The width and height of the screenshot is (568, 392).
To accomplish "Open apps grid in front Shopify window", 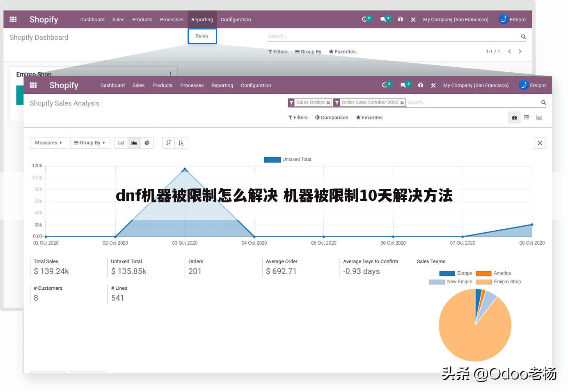I will pyautogui.click(x=33, y=85).
